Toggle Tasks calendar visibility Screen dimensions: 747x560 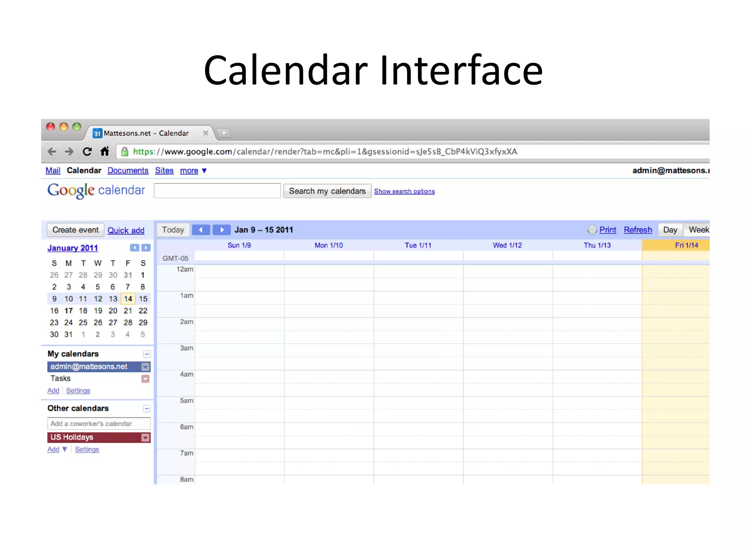click(x=61, y=378)
